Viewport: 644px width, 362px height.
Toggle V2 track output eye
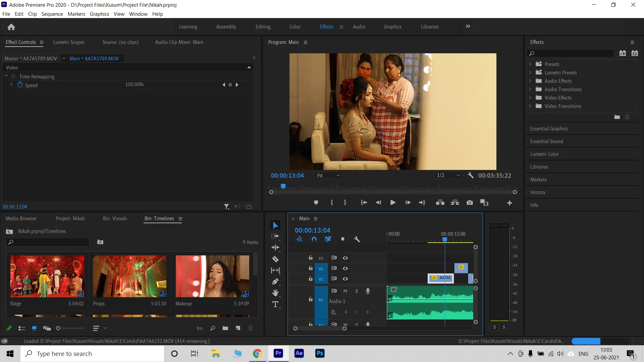pyautogui.click(x=345, y=268)
